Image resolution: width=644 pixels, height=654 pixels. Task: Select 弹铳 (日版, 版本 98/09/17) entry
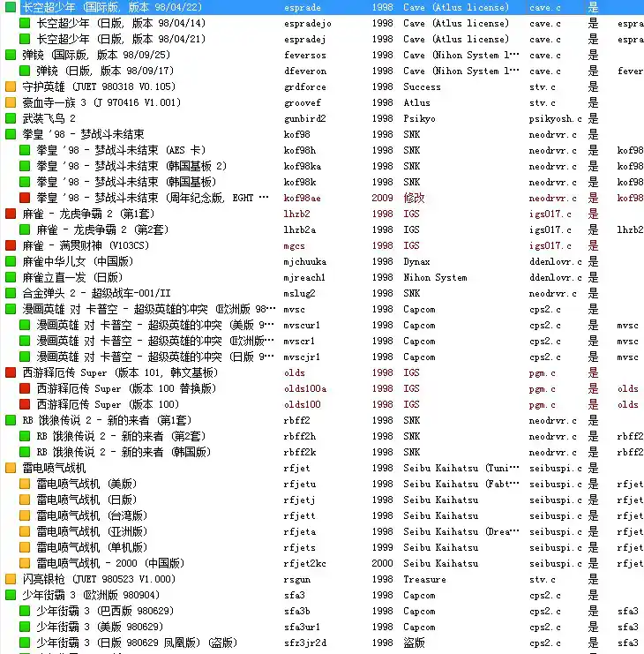point(106,71)
